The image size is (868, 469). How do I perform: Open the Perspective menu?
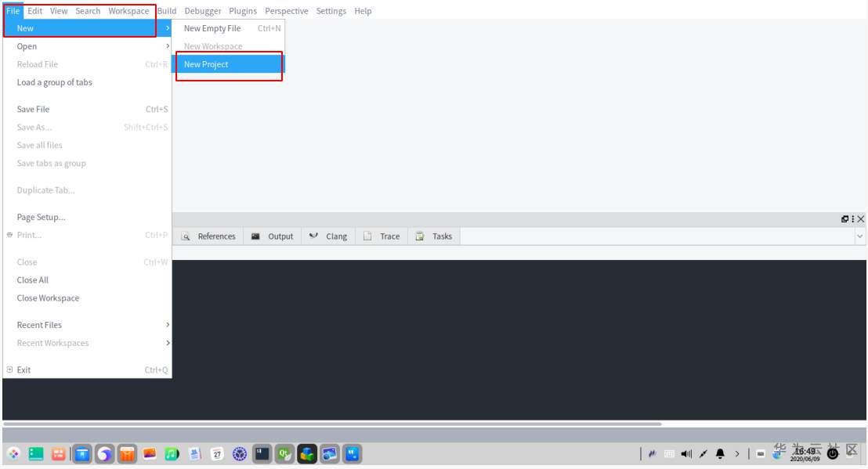[286, 11]
